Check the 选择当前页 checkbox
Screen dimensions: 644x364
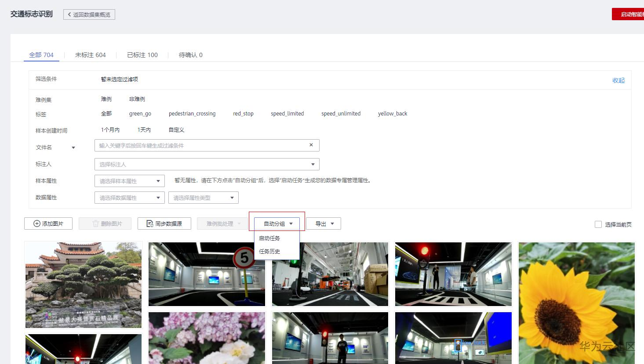[598, 224]
